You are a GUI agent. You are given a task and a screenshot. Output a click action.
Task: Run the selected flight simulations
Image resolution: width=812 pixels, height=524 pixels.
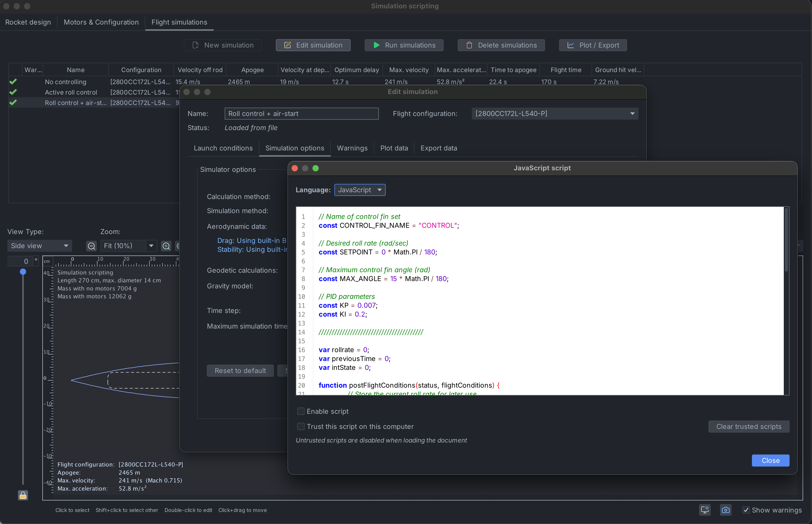coord(404,45)
